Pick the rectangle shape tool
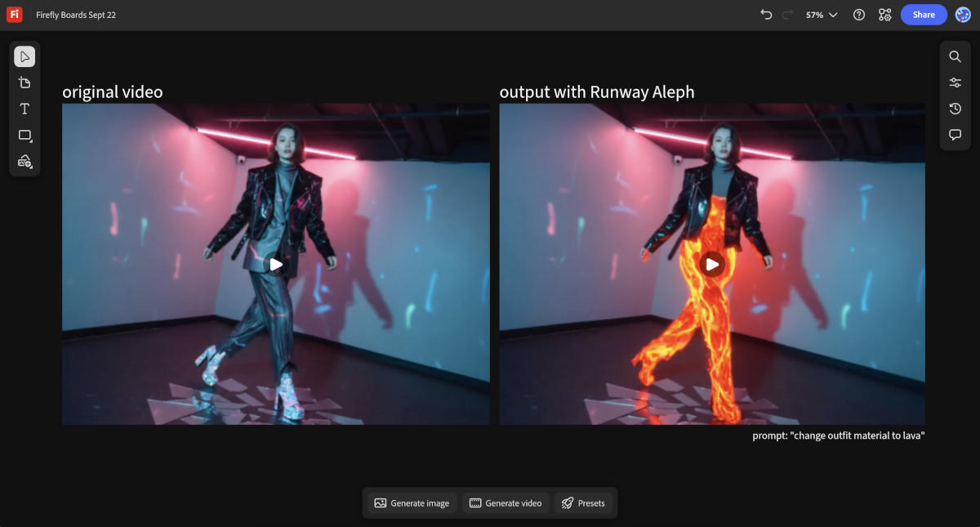This screenshot has width=980, height=527. [x=24, y=135]
